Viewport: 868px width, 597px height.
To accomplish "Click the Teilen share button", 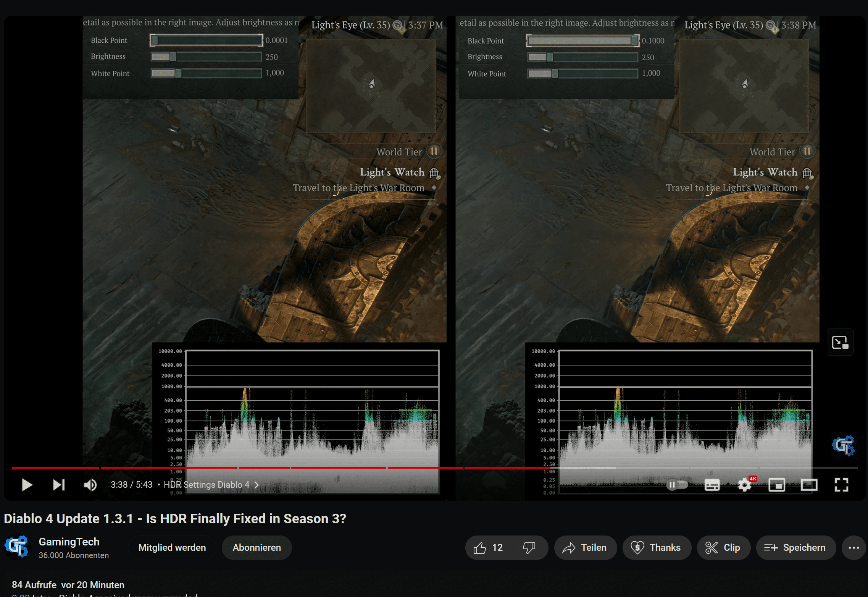I will (x=586, y=548).
